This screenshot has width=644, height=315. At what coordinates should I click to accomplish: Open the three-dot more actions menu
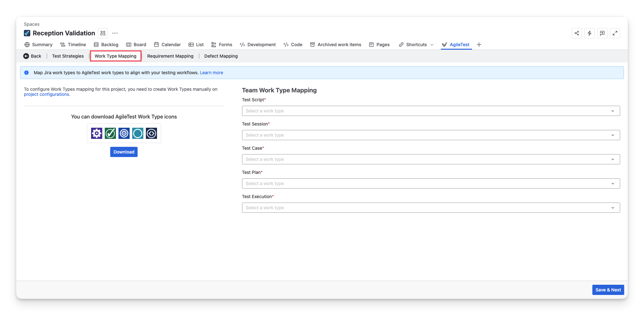115,33
